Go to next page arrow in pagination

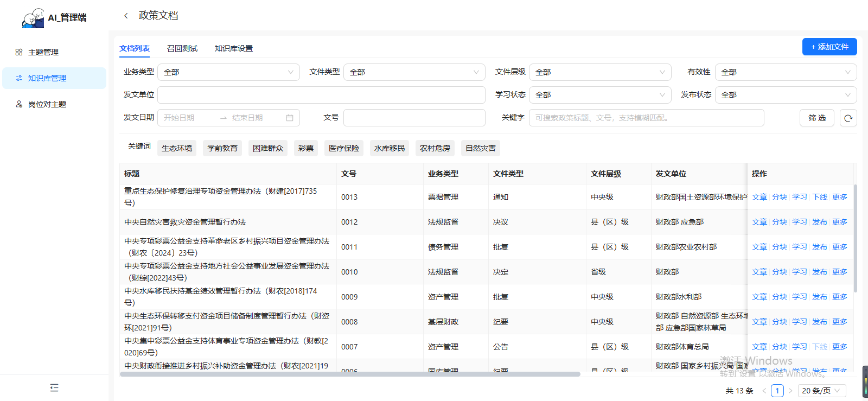coord(790,391)
